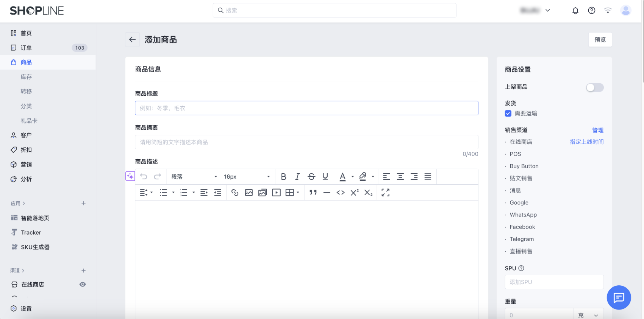Open the bullet list style dropdown

click(174, 193)
